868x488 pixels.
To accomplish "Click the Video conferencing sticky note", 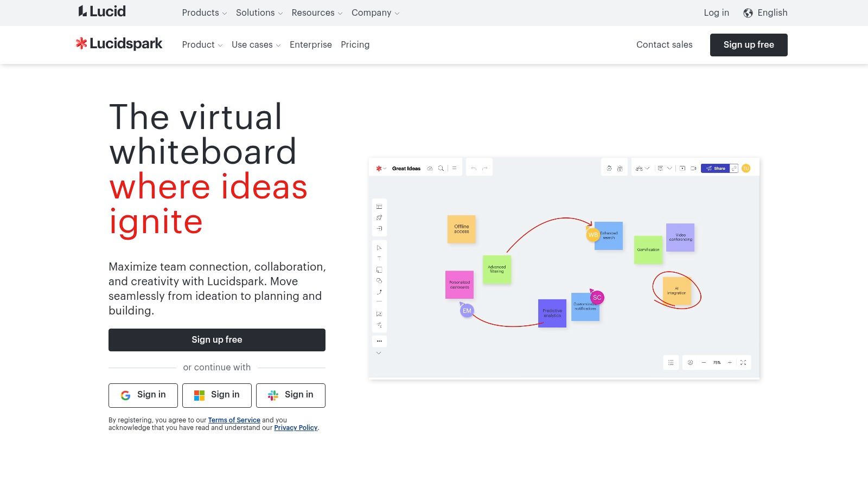I will (x=680, y=237).
